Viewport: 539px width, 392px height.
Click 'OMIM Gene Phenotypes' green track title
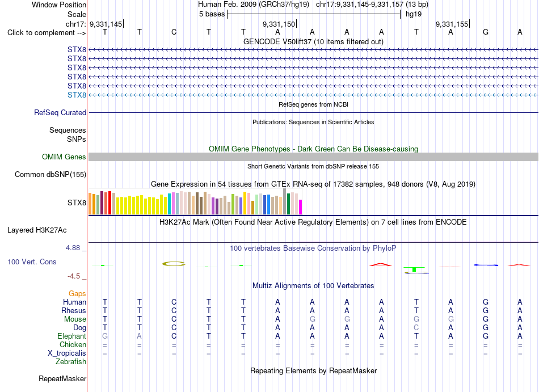coord(313,149)
